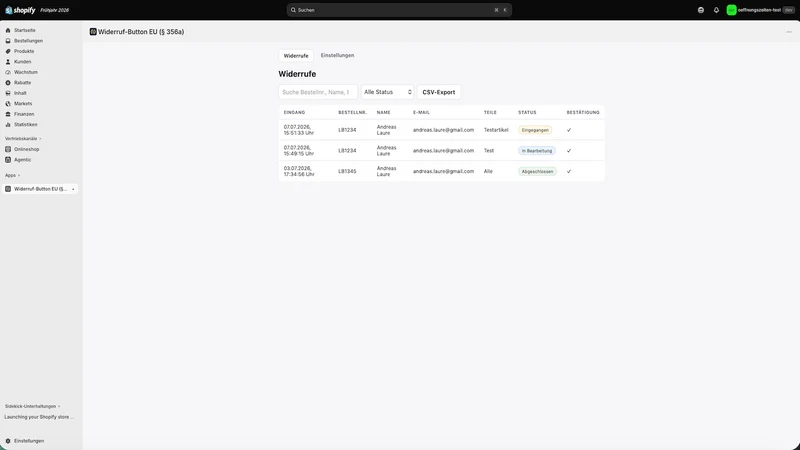The width and height of the screenshot is (800, 450).
Task: Click the pin icon beside Widerruf-Button app
Action: 73,189
